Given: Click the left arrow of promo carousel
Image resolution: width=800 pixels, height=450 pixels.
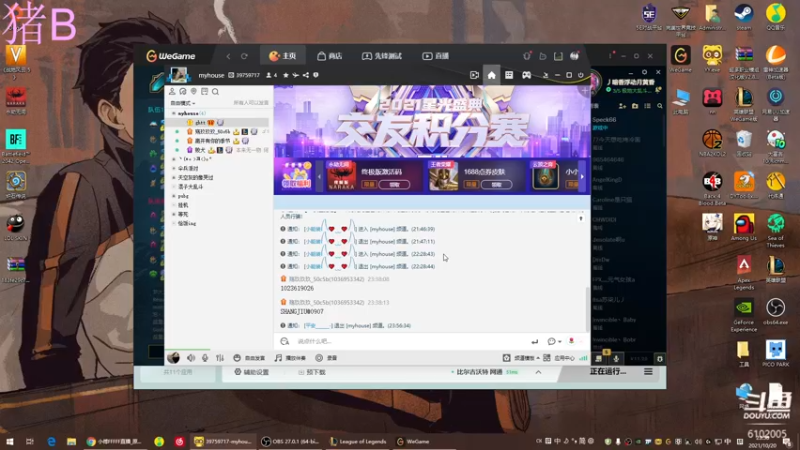Looking at the screenshot, I should (319, 177).
